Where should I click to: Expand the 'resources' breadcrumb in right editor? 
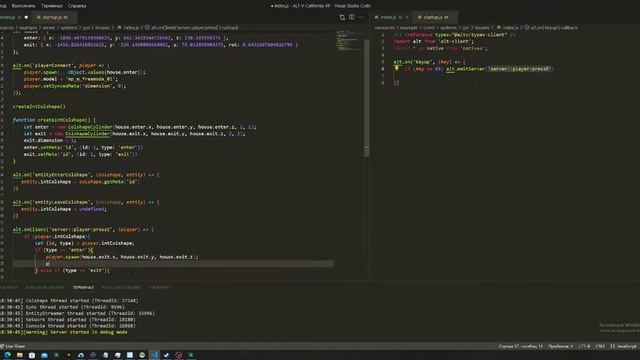384,28
